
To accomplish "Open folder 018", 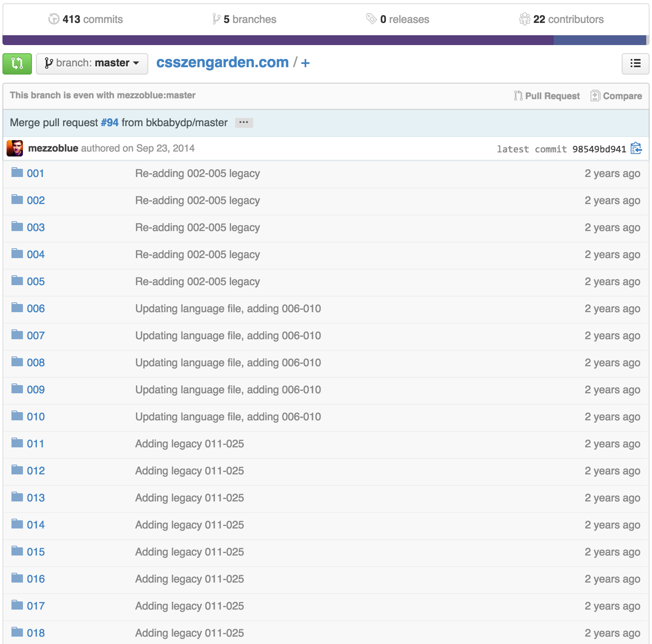I will click(36, 633).
